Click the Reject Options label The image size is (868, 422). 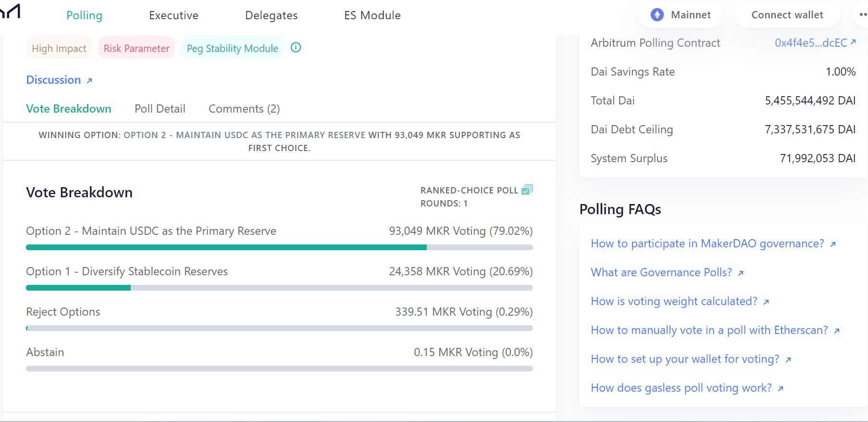(x=63, y=312)
